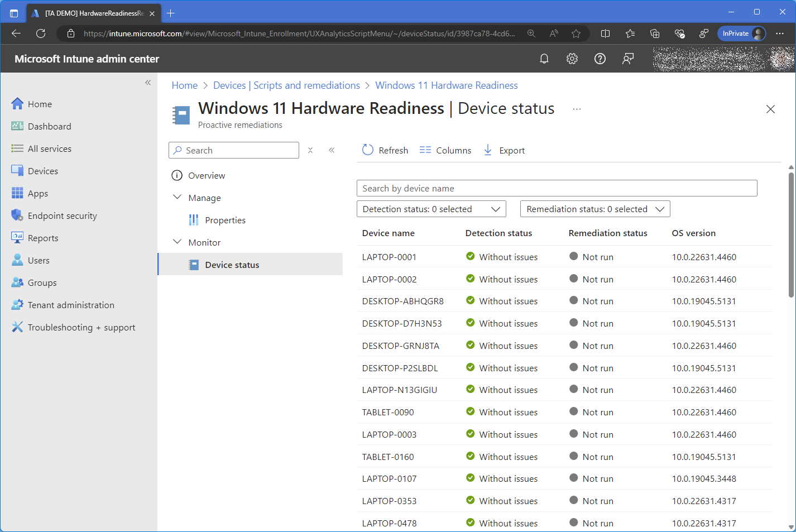Open Endpoint security in left navigation
796x532 pixels.
[62, 215]
